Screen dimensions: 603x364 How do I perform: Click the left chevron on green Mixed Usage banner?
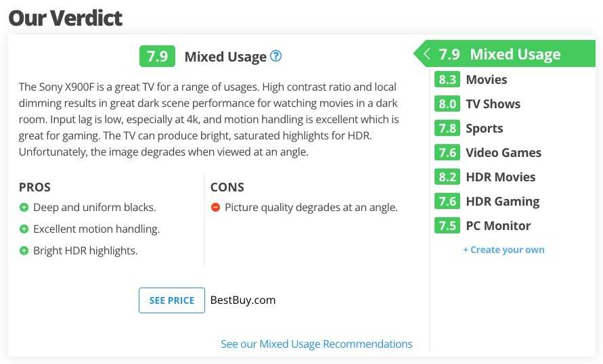426,53
